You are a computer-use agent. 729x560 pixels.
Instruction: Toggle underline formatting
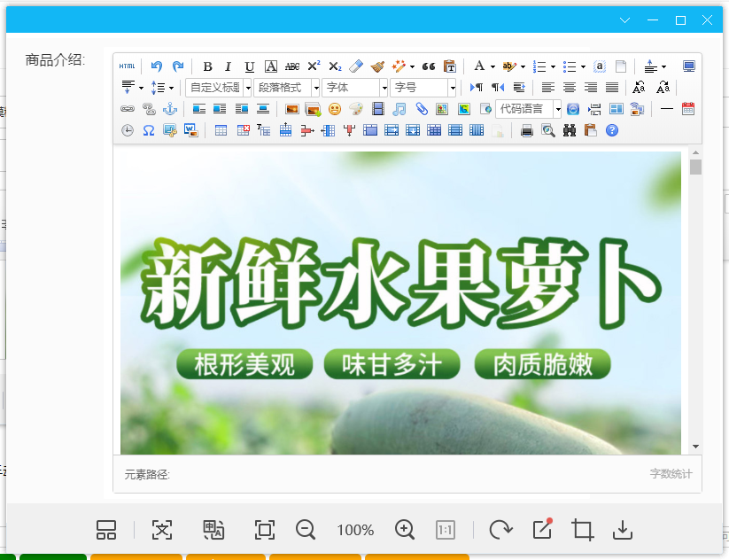point(250,66)
